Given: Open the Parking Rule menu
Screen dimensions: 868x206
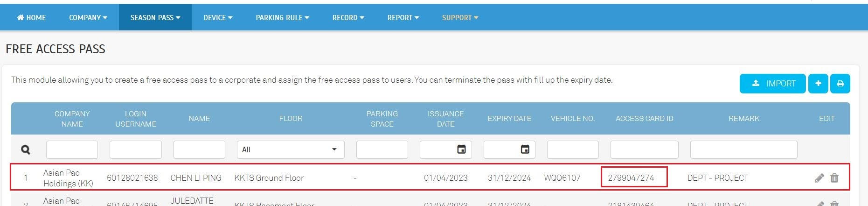Looking at the screenshot, I should [x=282, y=18].
